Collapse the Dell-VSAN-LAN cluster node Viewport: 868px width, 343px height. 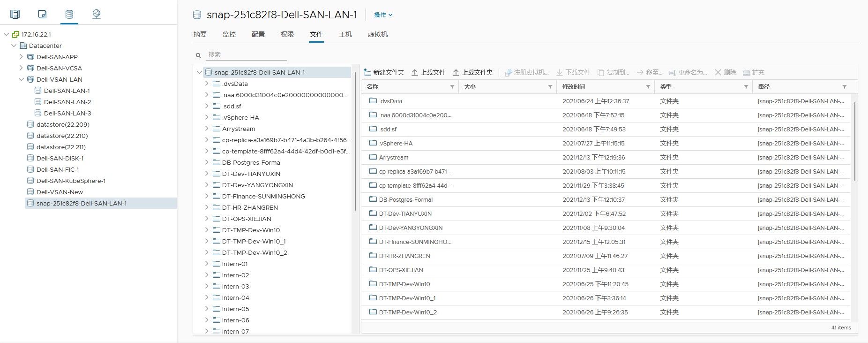[21, 79]
